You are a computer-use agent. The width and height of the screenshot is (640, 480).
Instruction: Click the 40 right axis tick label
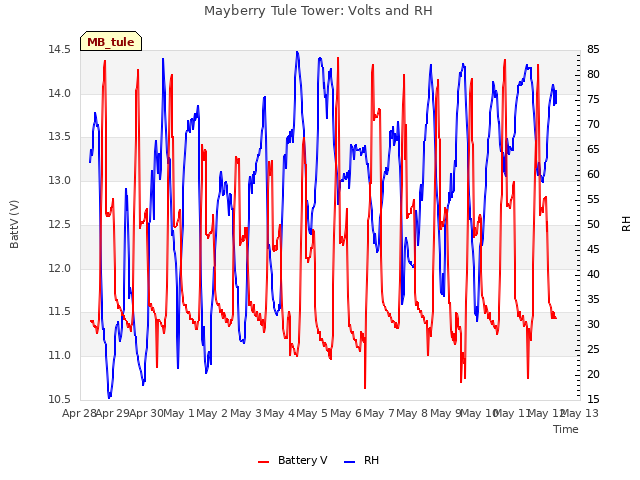(x=593, y=274)
